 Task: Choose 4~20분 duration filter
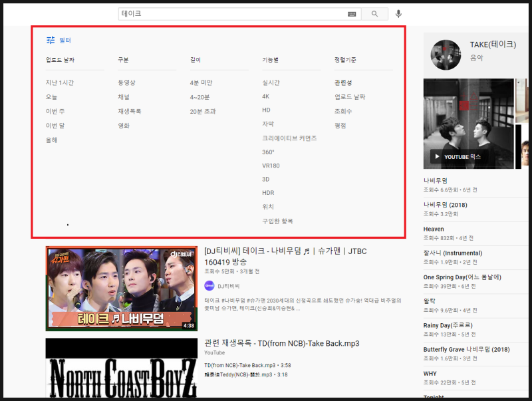pyautogui.click(x=200, y=97)
